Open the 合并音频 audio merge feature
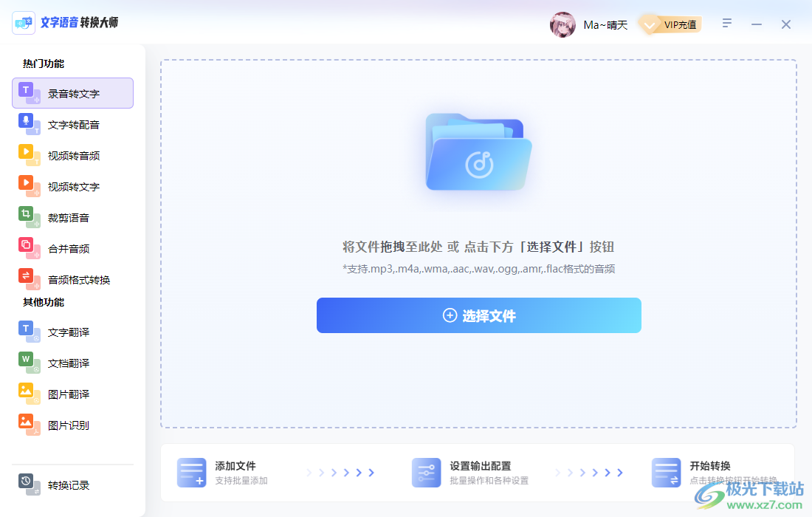The width and height of the screenshot is (812, 517). pyautogui.click(x=72, y=248)
